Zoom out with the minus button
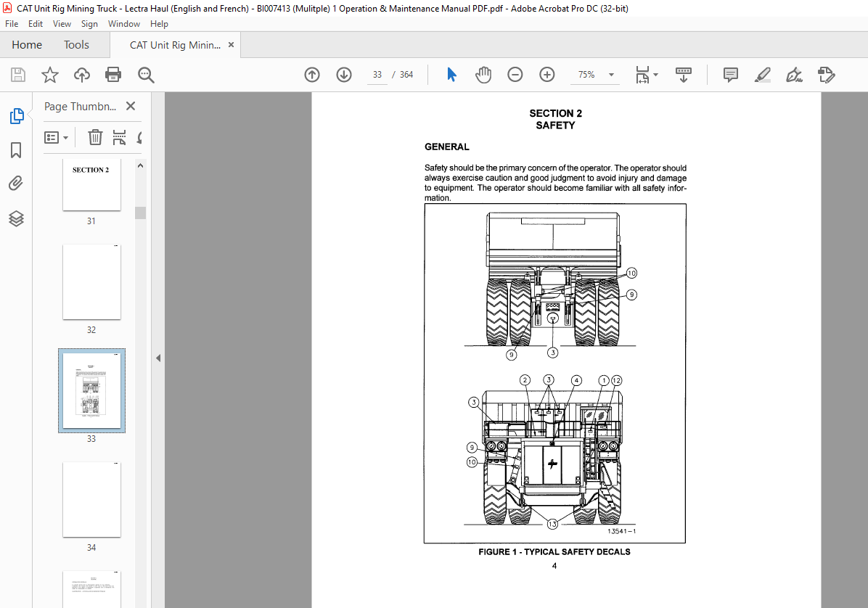The image size is (868, 608). 515,75
